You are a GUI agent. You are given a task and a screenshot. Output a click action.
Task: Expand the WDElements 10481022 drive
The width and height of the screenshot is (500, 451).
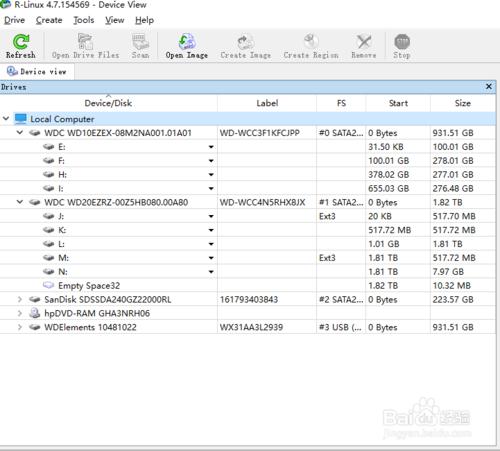[20, 327]
